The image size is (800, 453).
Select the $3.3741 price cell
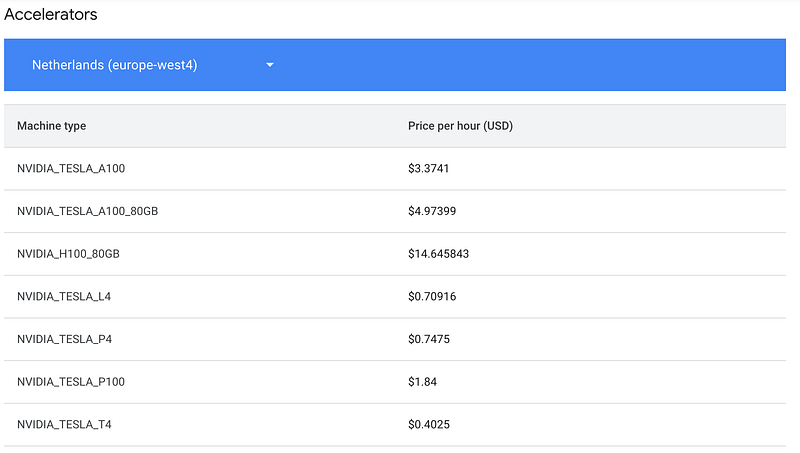click(429, 169)
